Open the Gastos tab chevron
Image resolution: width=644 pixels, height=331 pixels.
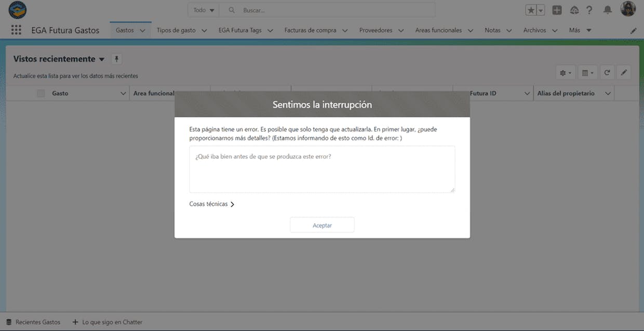click(x=143, y=31)
